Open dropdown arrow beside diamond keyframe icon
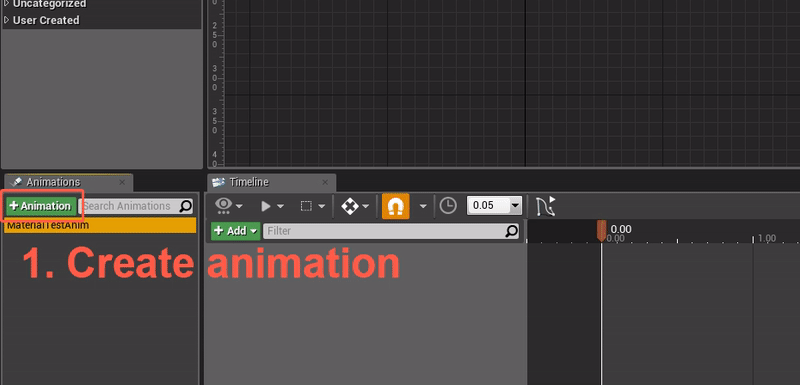The image size is (800, 385). [365, 207]
